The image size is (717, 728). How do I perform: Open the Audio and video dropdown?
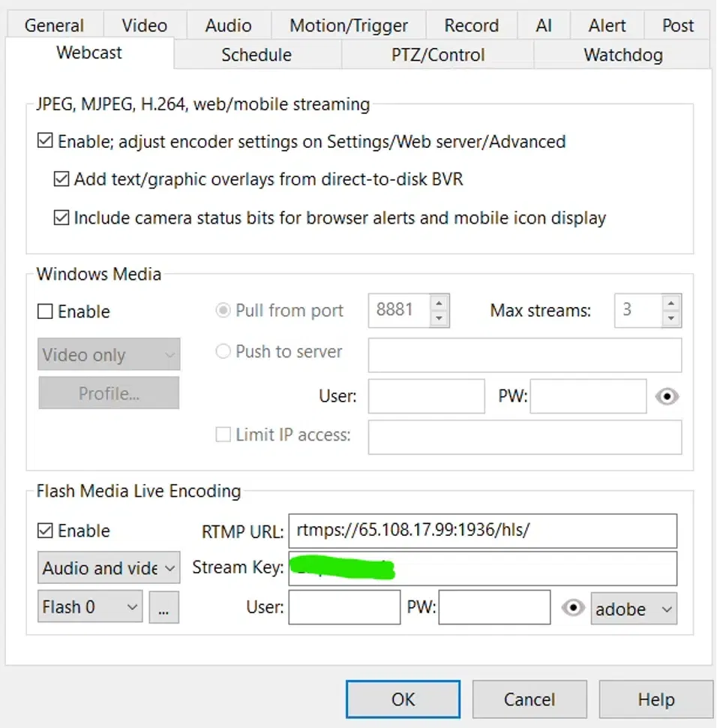point(109,568)
